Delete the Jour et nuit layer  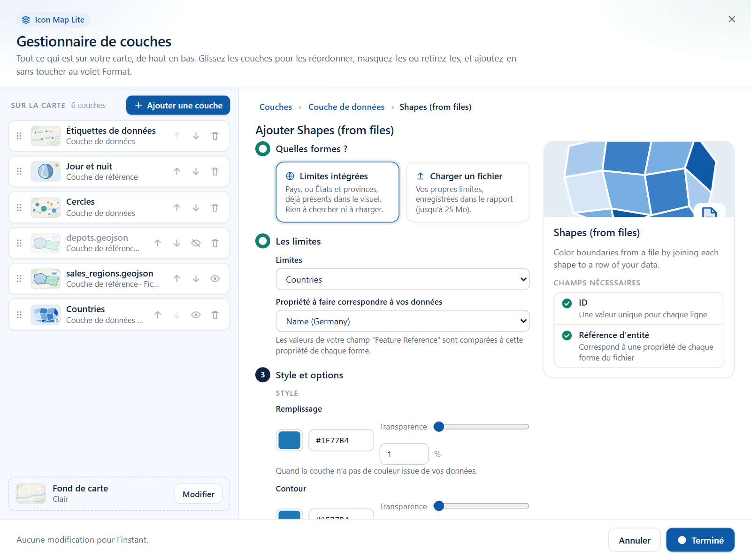coord(215,171)
